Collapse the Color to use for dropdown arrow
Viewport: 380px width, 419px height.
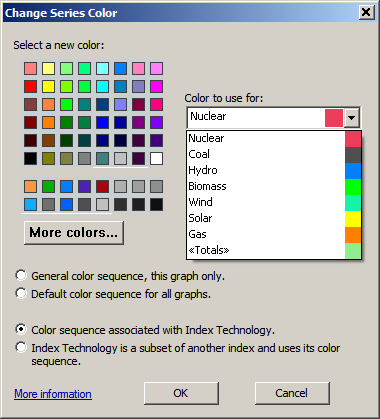click(351, 117)
